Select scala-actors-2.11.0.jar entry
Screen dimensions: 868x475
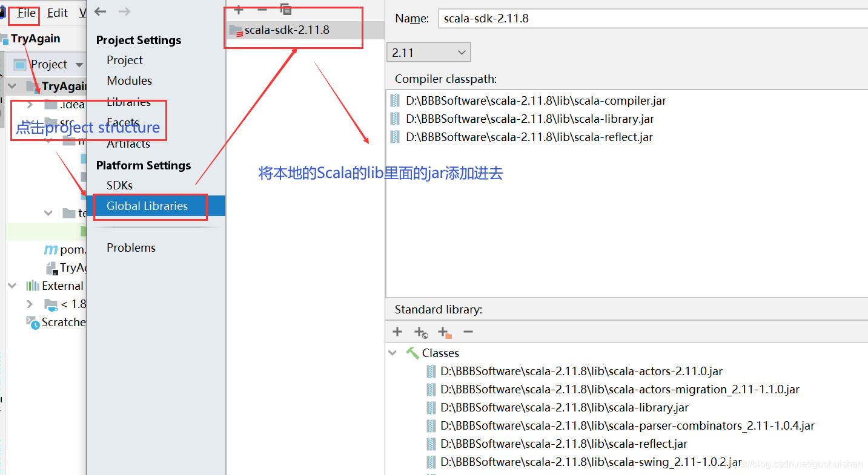coord(581,371)
